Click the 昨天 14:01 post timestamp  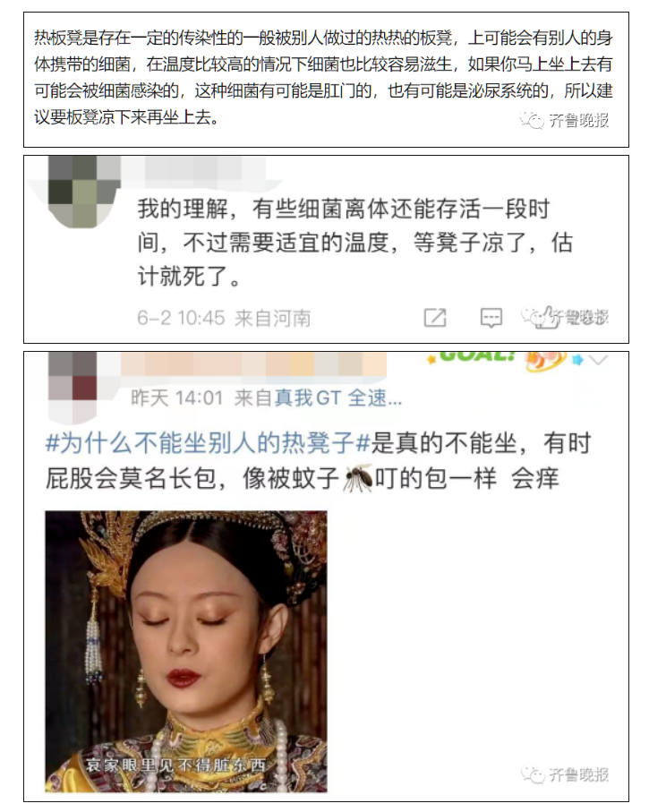(x=176, y=398)
